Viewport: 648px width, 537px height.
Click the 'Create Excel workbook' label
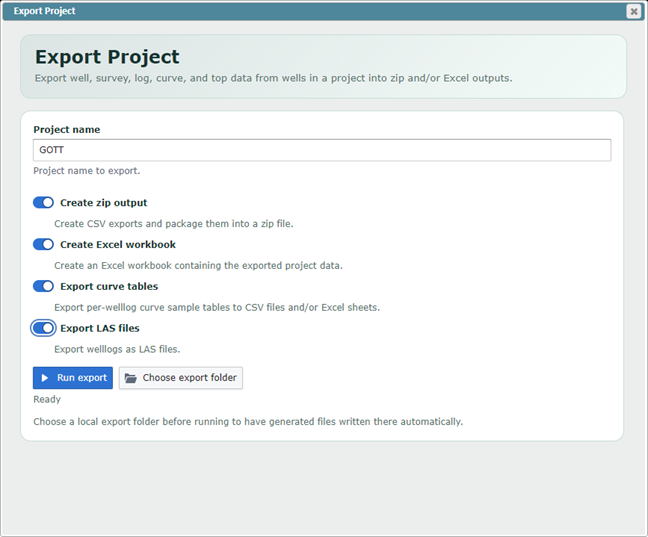pyautogui.click(x=118, y=244)
